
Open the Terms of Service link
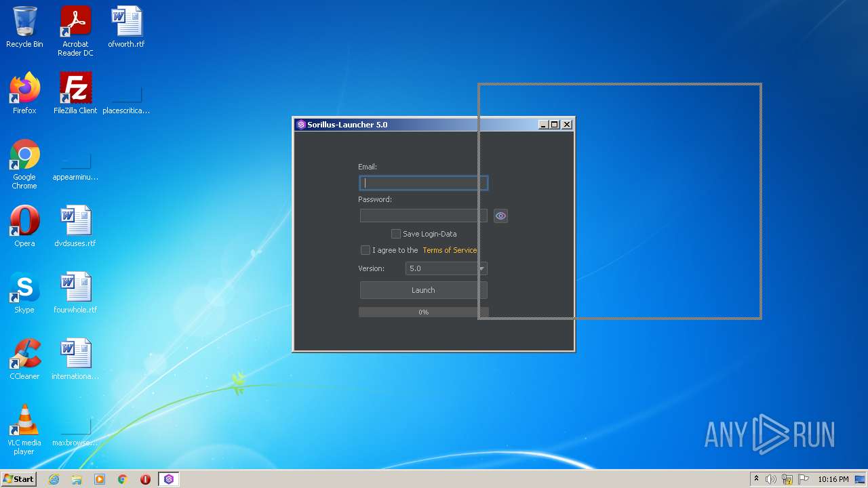[x=450, y=250]
